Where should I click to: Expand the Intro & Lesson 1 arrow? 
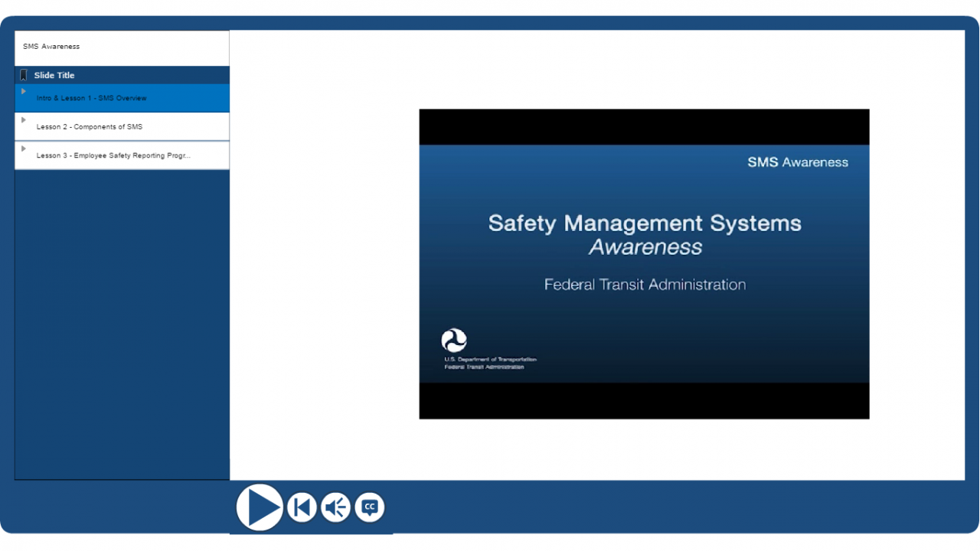pyautogui.click(x=24, y=91)
